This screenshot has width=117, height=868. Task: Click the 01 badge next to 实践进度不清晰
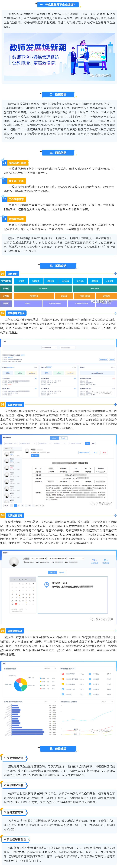click(x=4, y=163)
